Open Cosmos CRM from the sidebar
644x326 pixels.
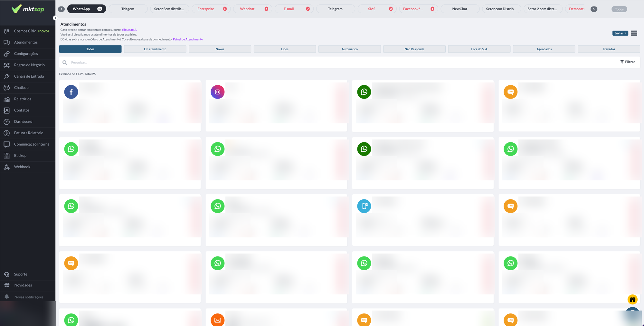pos(28,31)
